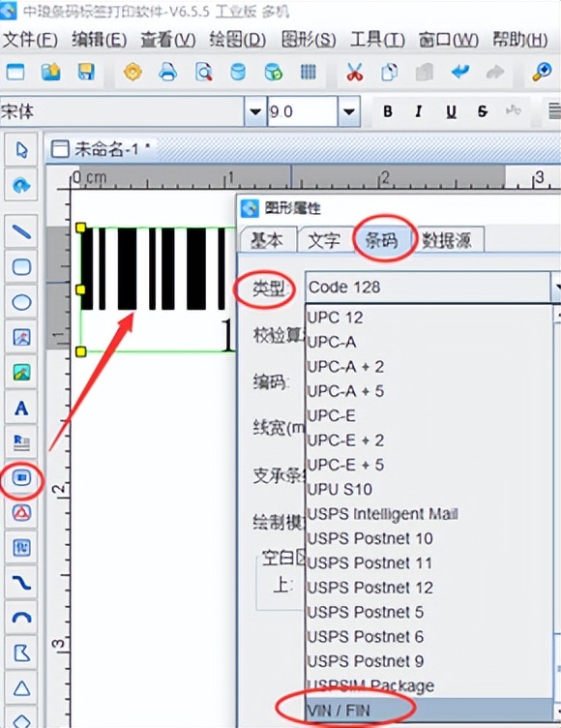Switch to the 基本 tab

(267, 240)
